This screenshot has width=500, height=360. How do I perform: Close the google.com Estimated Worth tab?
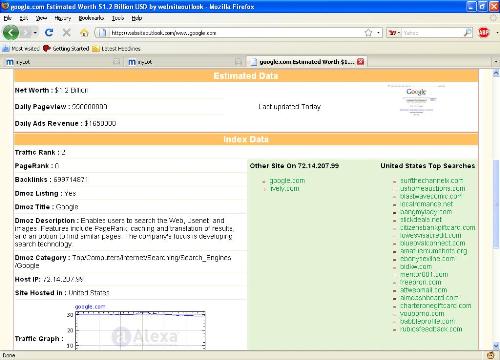click(360, 62)
